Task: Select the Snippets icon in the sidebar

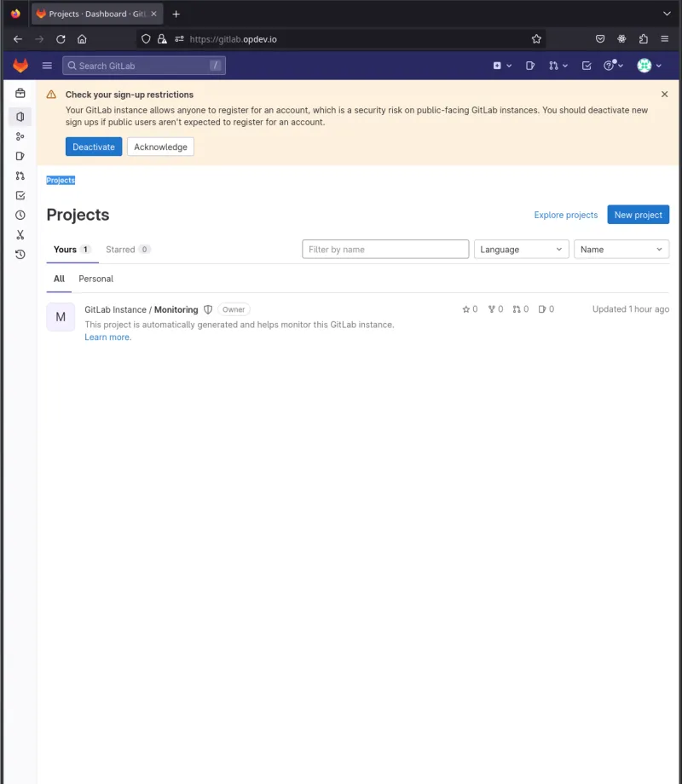Action: coord(20,234)
